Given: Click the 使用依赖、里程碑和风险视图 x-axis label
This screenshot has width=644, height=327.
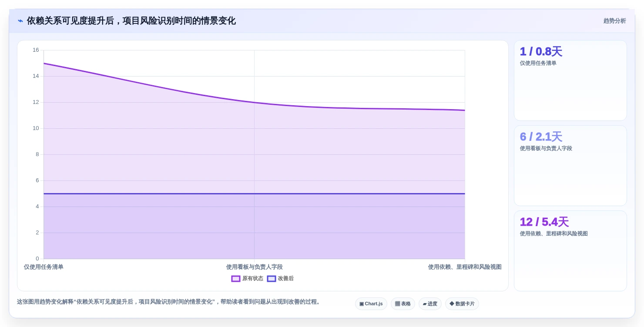Looking at the screenshot, I should 465,267.
